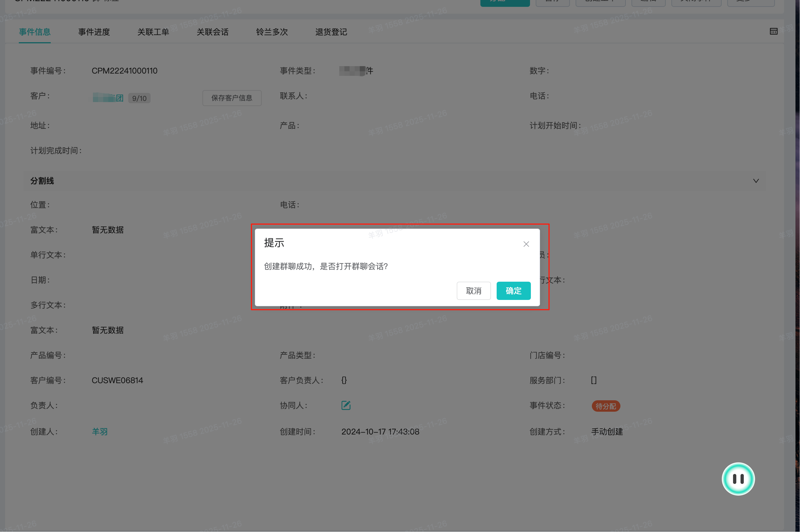The height and width of the screenshot is (532, 800).
Task: Click the green primary button at top
Action: coord(505,3)
